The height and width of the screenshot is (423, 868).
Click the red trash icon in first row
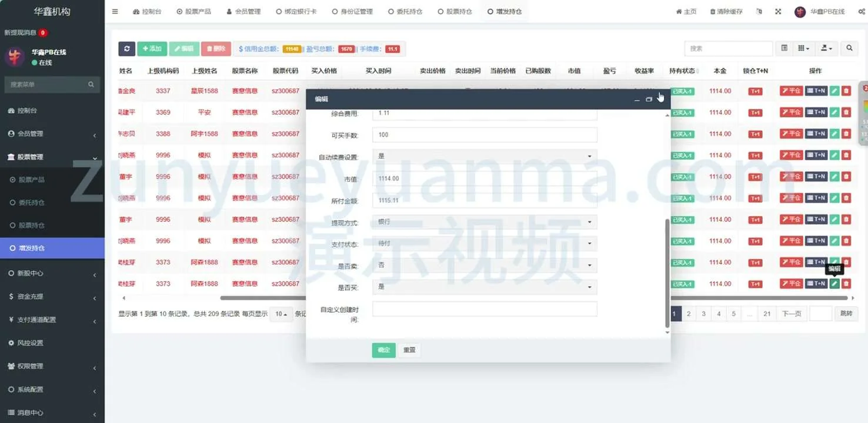[846, 91]
